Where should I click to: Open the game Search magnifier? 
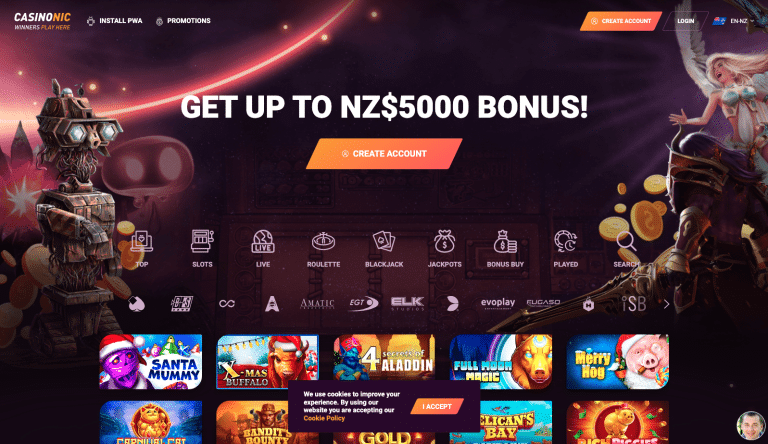pyautogui.click(x=626, y=248)
